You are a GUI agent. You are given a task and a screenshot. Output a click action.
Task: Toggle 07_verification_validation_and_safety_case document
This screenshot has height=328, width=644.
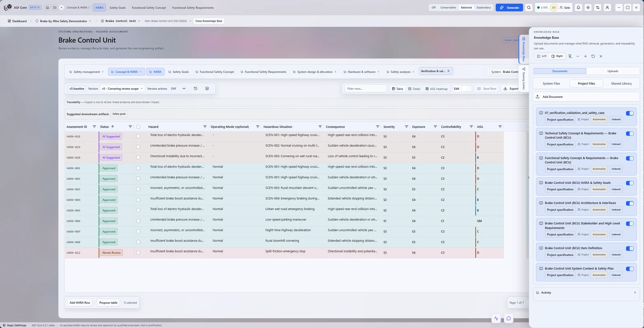point(630,113)
